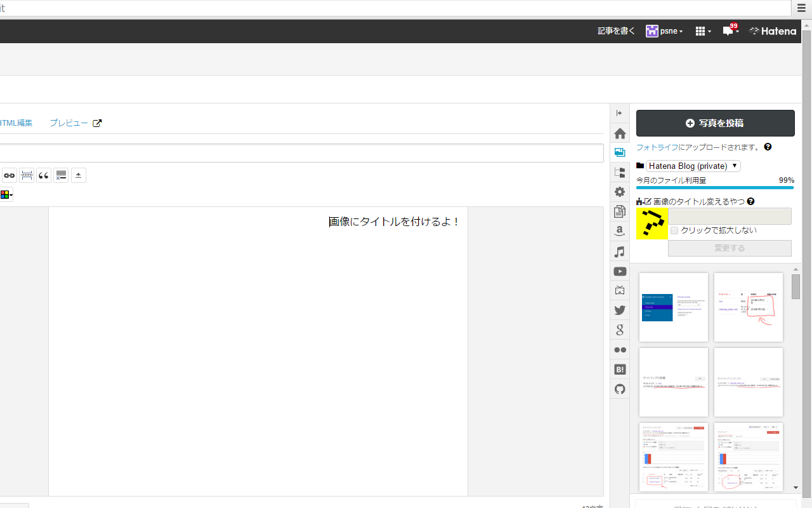This screenshot has height=508, width=812.
Task: Click the photo list scroll-up arrow
Action: [796, 269]
